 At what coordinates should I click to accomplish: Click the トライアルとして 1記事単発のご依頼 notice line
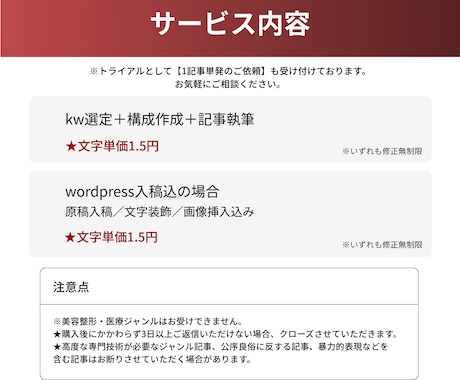[228, 71]
